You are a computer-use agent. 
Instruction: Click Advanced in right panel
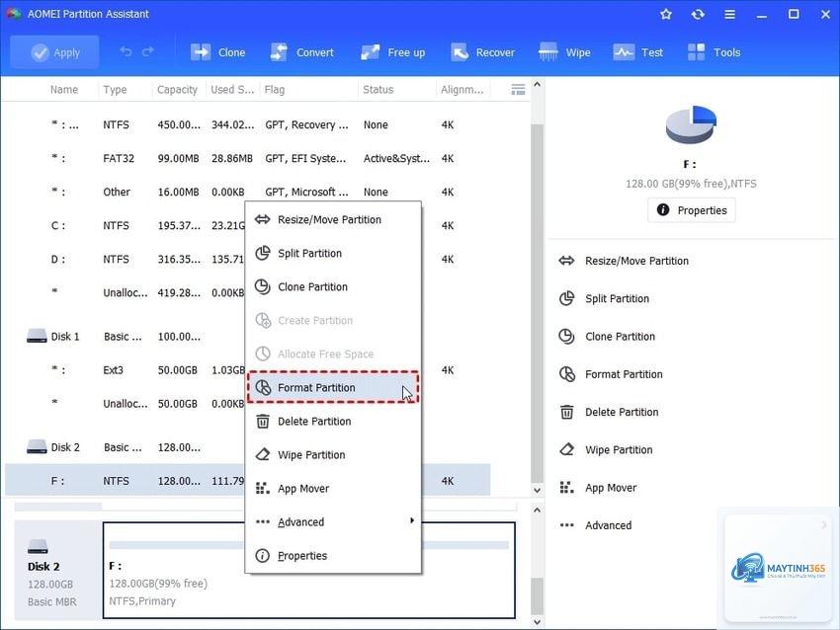point(595,525)
